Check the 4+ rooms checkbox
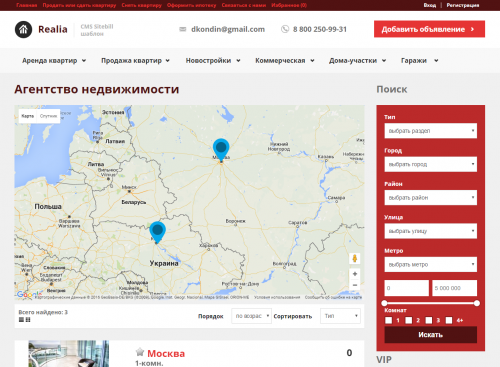Image resolution: width=500 pixels, height=367 pixels. [x=449, y=320]
